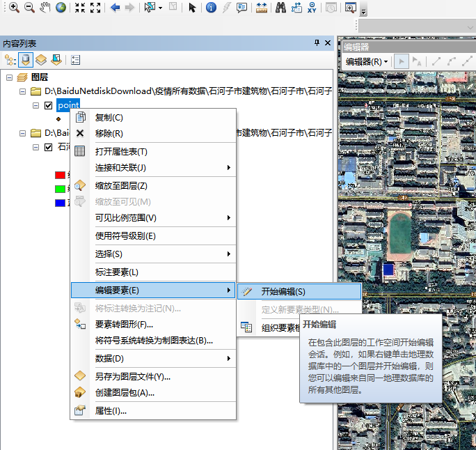
Task: Expand 选择(S) submenu
Action: point(153,254)
